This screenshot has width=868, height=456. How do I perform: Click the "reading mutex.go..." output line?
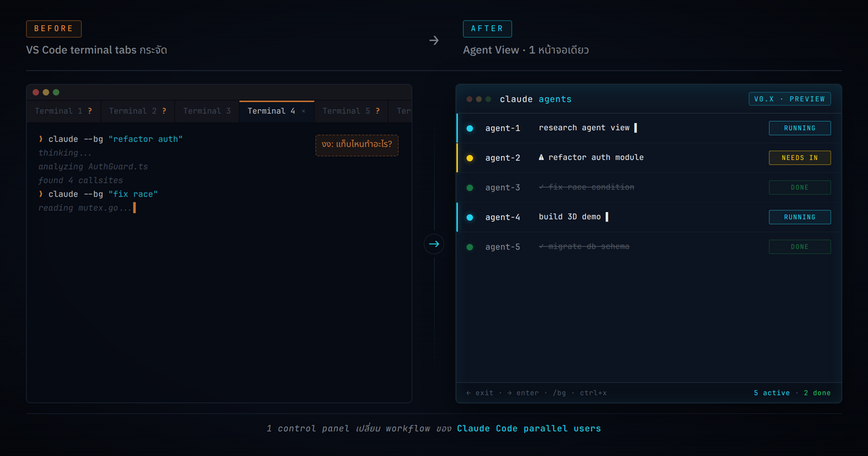point(85,208)
